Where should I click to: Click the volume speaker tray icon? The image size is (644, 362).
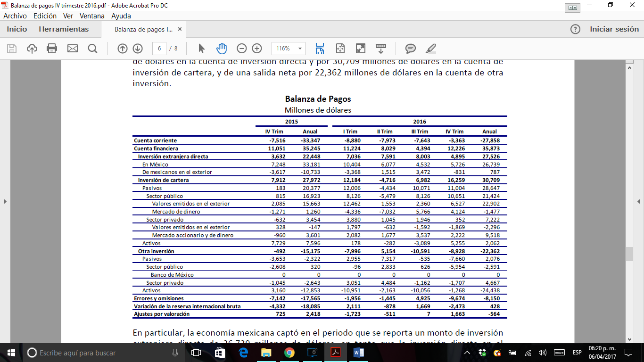pyautogui.click(x=543, y=353)
